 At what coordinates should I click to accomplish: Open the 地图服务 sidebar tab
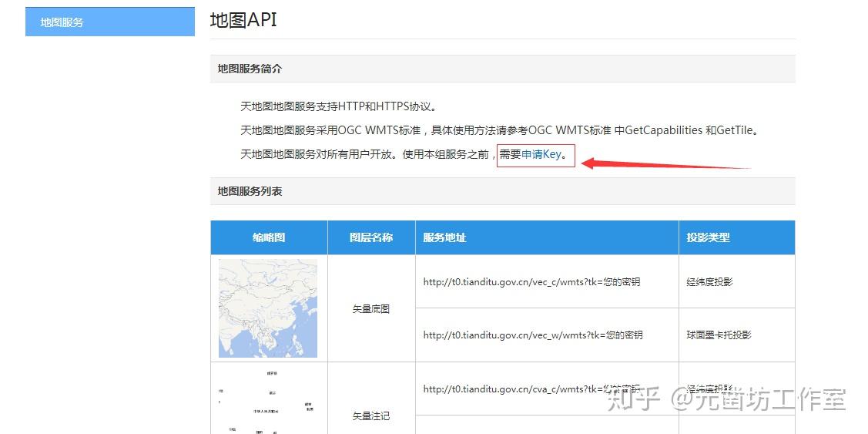tap(109, 22)
